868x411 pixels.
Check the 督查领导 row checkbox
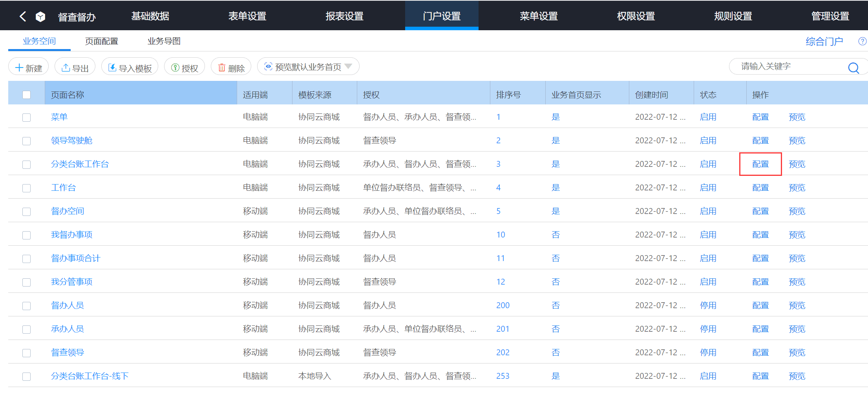[26, 353]
